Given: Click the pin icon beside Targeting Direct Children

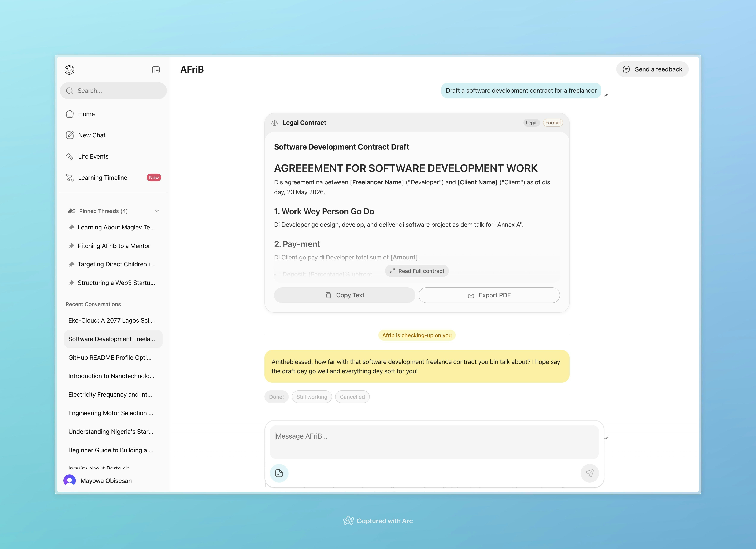Looking at the screenshot, I should (71, 264).
